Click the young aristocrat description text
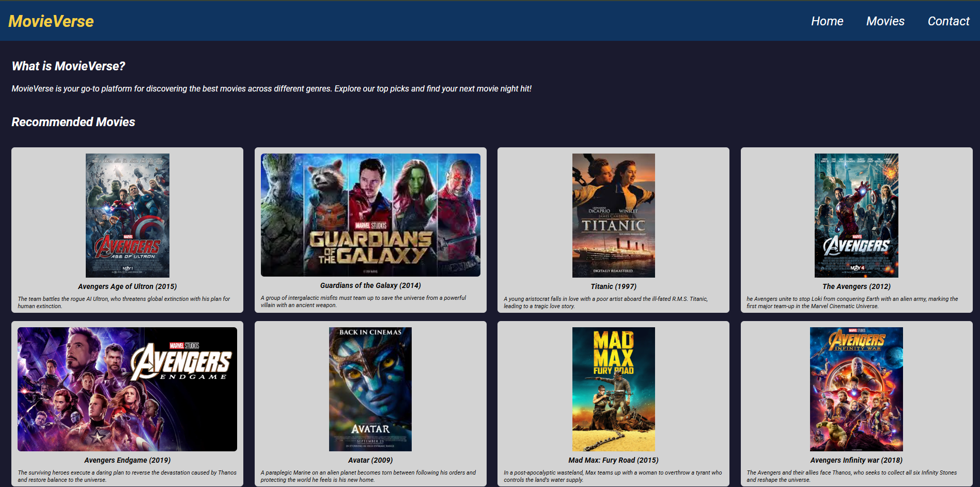The width and height of the screenshot is (980, 487). pyautogui.click(x=606, y=302)
